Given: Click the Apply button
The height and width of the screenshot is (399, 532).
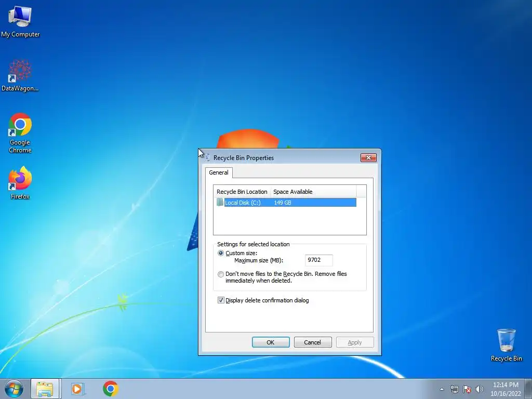Looking at the screenshot, I should pos(355,342).
